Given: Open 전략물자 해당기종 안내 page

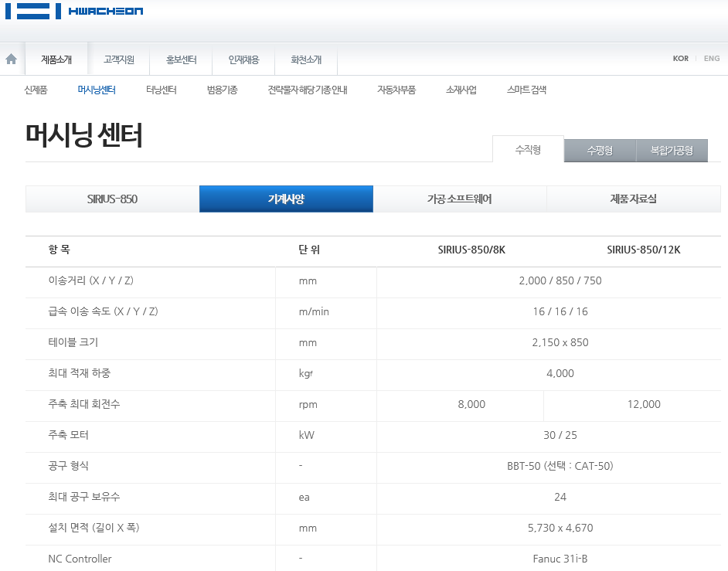Looking at the screenshot, I should pyautogui.click(x=307, y=90).
